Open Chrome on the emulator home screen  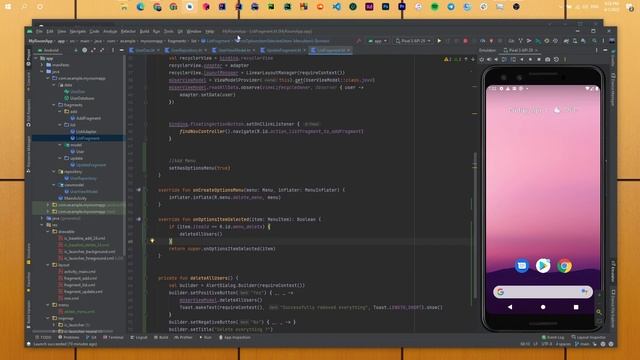point(564,266)
